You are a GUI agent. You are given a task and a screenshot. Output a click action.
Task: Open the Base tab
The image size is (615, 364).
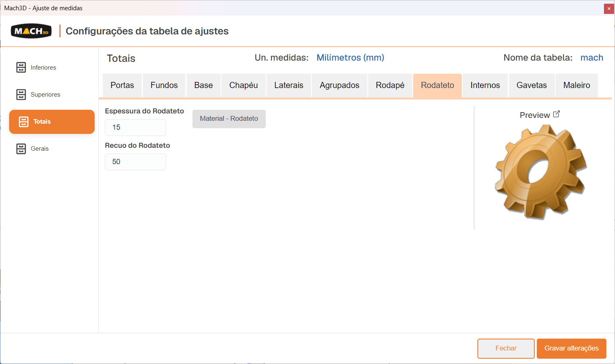tap(203, 85)
